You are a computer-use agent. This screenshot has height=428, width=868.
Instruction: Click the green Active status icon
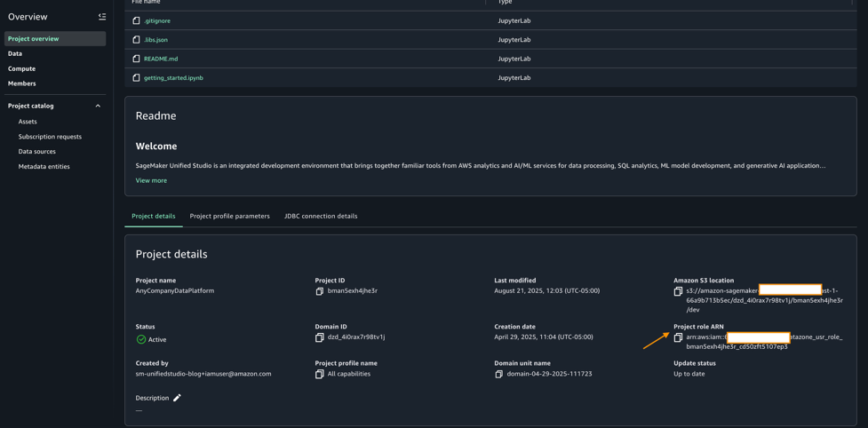coord(140,339)
